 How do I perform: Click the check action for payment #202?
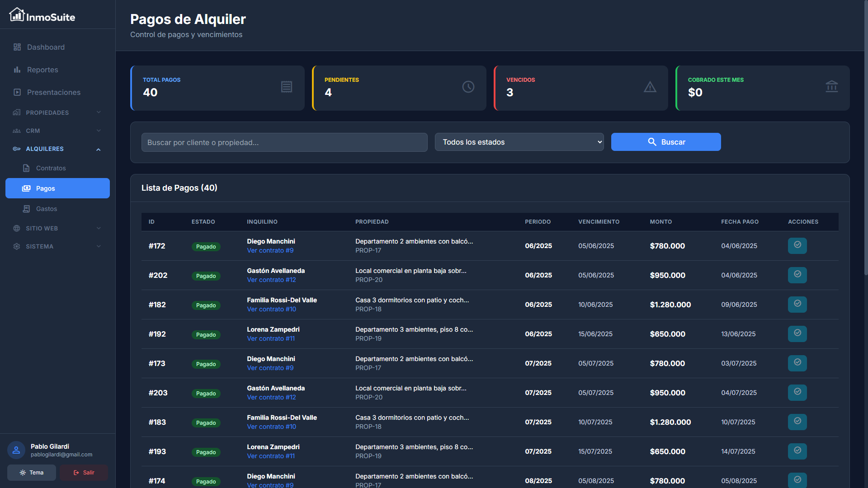[x=797, y=275]
